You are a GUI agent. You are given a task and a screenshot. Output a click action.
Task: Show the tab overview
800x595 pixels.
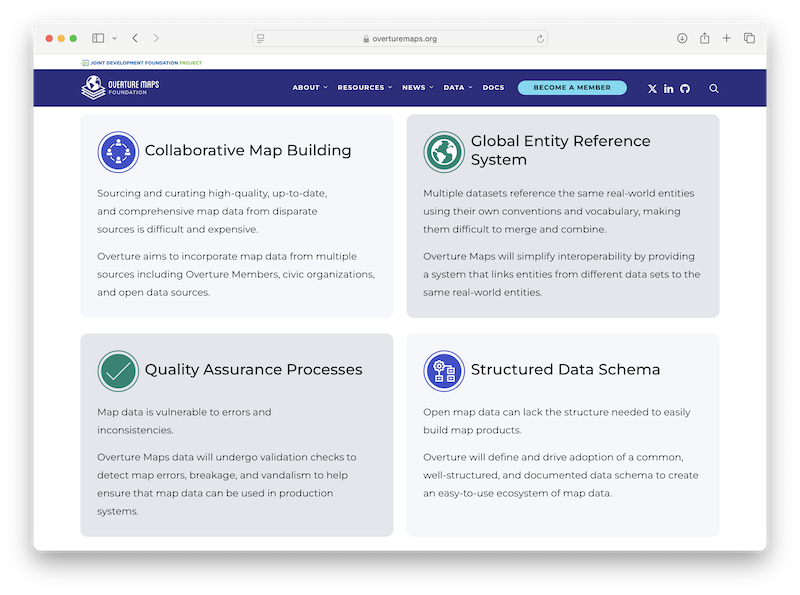pos(749,38)
